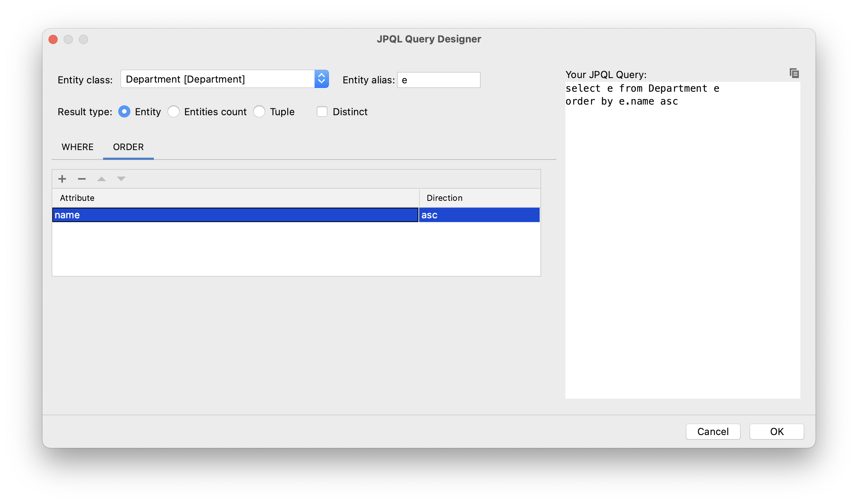
Task: Add a new order attribute row
Action: click(62, 179)
